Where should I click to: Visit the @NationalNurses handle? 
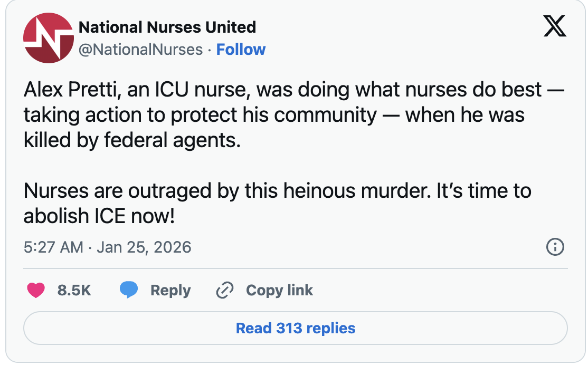point(141,50)
